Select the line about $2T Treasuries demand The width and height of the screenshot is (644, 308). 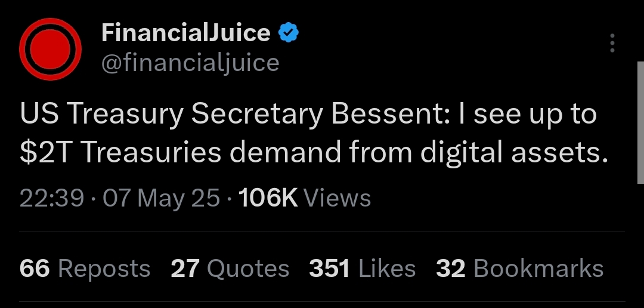pyautogui.click(x=314, y=152)
